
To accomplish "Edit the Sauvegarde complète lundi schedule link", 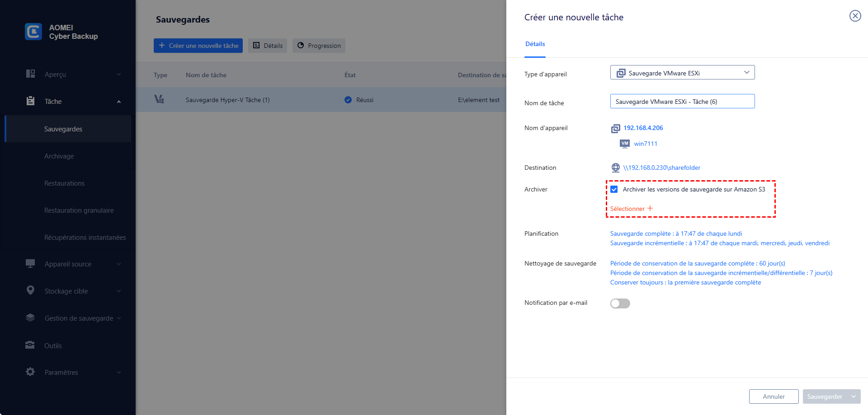I will [676, 233].
